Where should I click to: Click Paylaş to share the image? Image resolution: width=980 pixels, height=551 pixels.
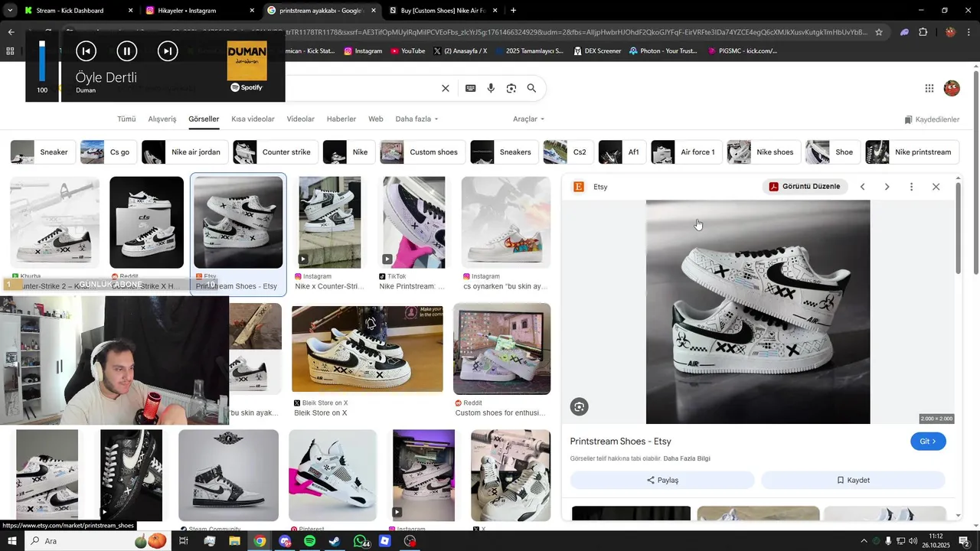pos(662,480)
